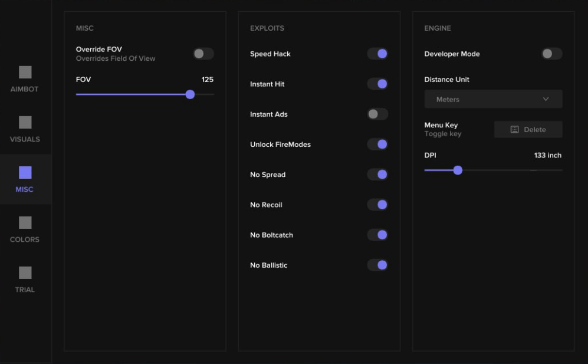This screenshot has height=364, width=588.
Task: Select the MISC sidebar icon
Action: click(25, 173)
